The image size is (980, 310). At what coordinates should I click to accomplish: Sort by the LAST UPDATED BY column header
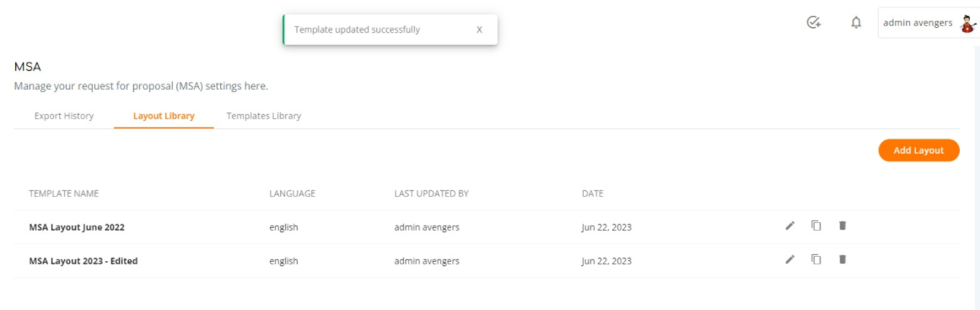[431, 193]
